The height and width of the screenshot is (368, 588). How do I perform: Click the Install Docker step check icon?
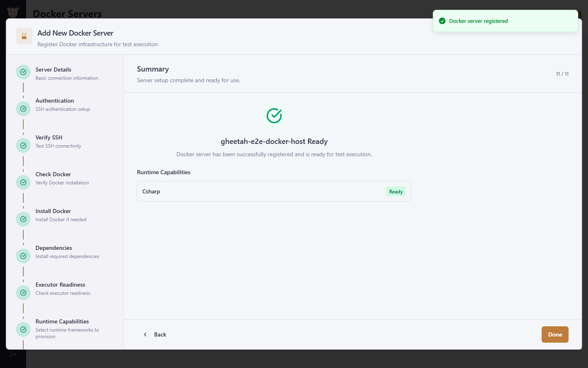[x=23, y=219]
